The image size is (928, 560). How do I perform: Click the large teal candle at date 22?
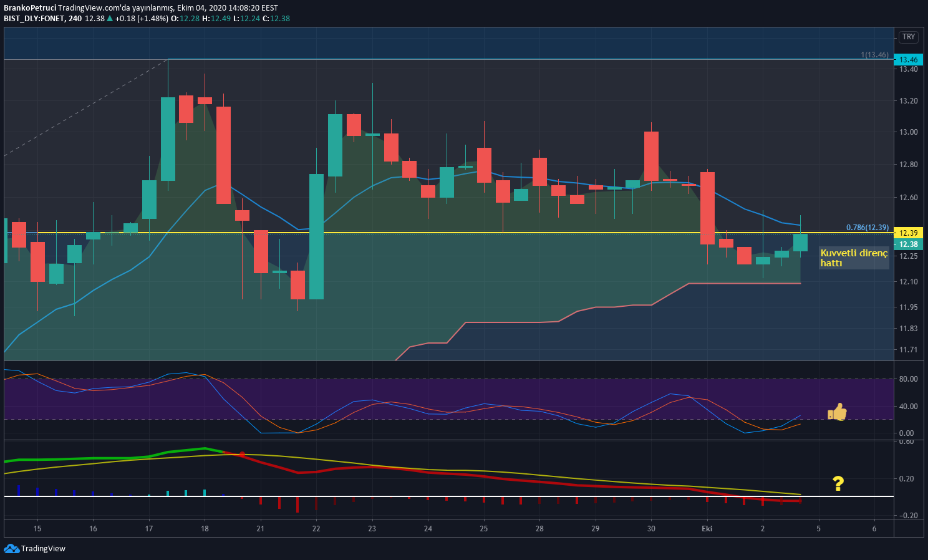(316, 236)
